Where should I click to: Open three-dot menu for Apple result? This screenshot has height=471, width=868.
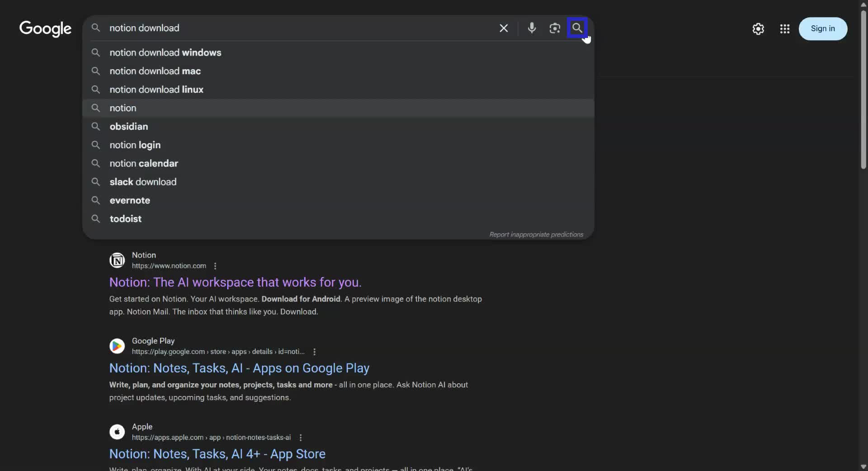(301, 438)
